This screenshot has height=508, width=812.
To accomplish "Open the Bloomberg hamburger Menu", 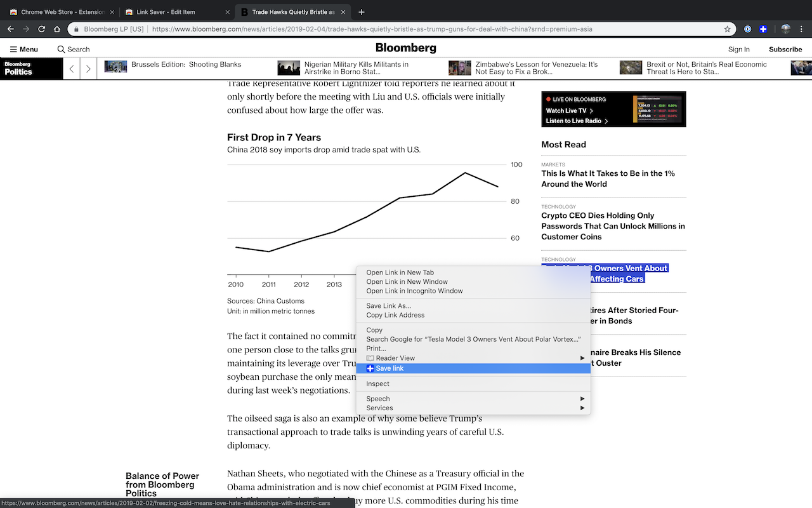I will (x=23, y=49).
